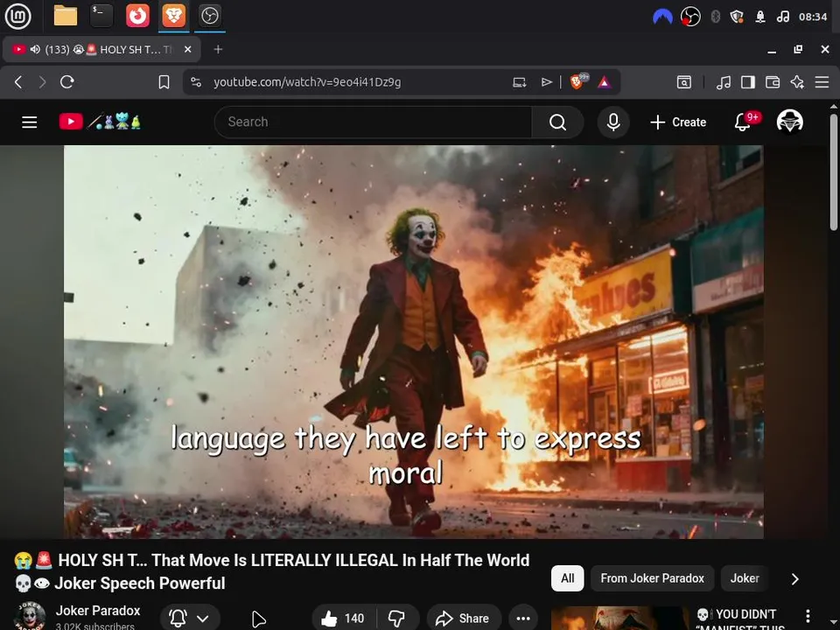Bookmark this page
The image size is (840, 630).
(164, 82)
